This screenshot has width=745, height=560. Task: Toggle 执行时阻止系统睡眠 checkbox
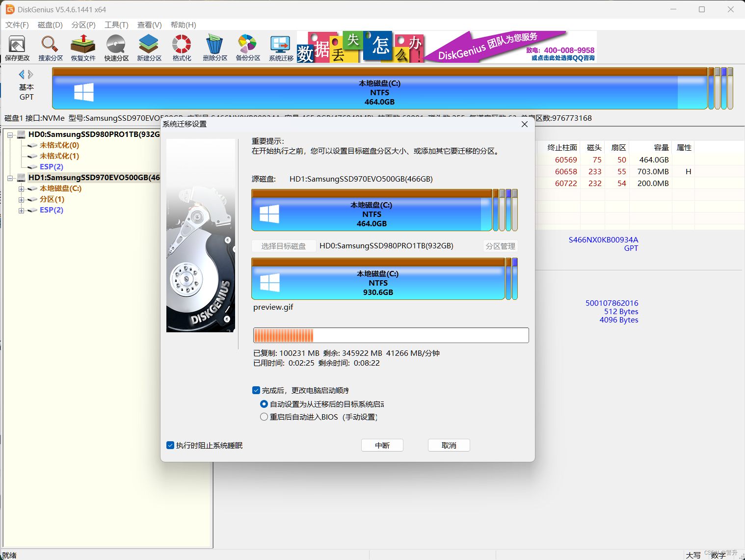coord(170,445)
